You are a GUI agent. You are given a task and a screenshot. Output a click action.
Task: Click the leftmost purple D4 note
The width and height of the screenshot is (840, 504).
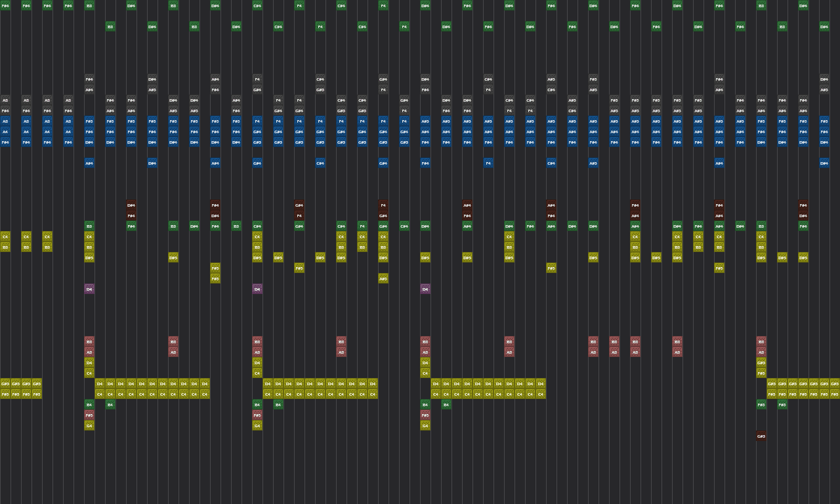pyautogui.click(x=89, y=289)
